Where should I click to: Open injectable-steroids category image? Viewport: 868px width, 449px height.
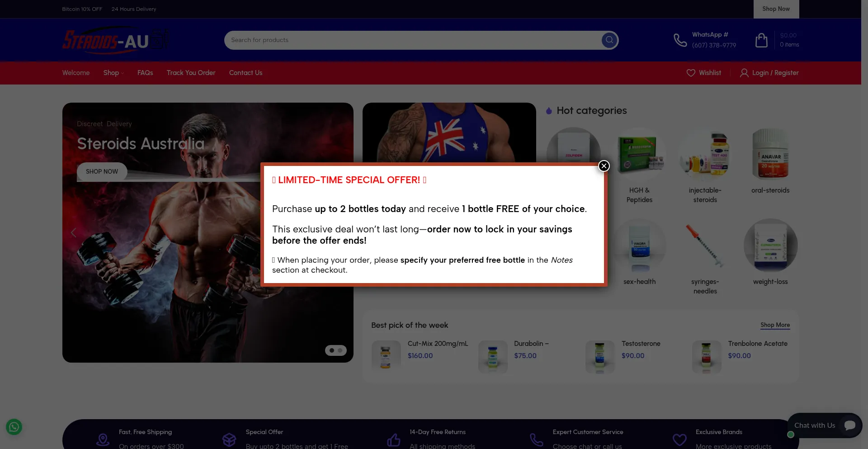(x=705, y=154)
